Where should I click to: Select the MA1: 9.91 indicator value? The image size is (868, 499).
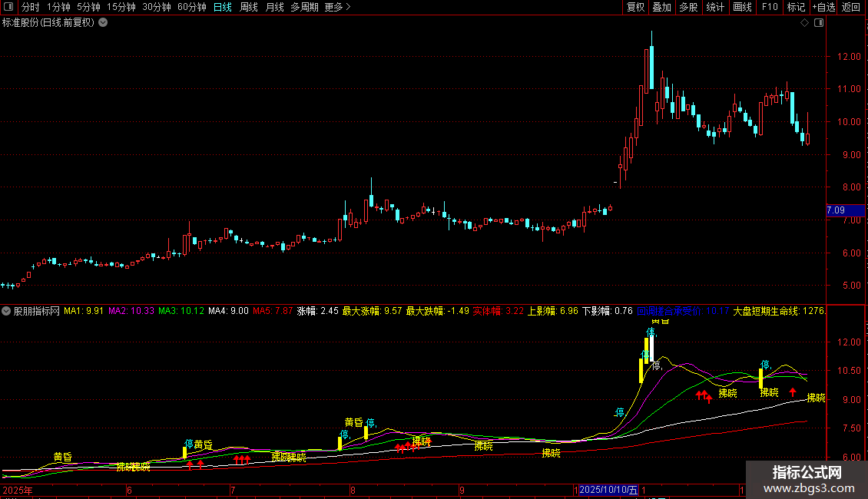[84, 311]
